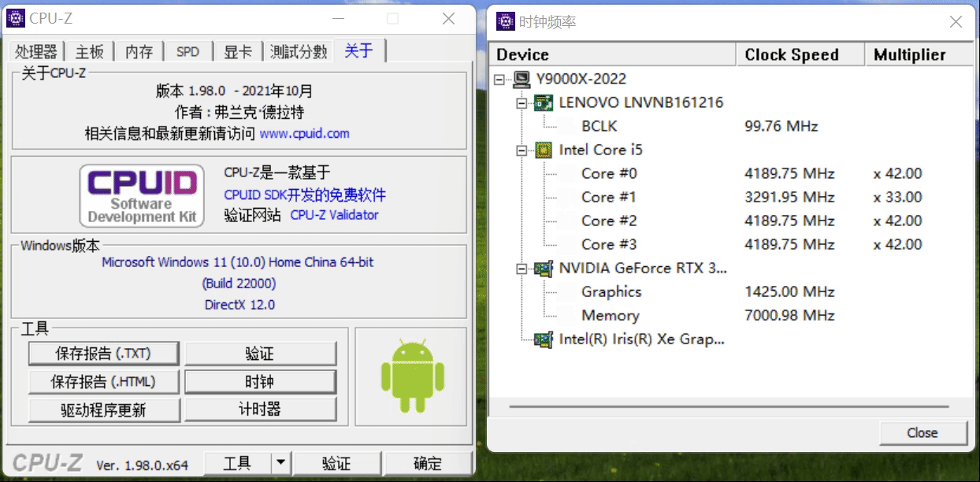
Task: Select the 关于 tab
Action: (x=359, y=50)
